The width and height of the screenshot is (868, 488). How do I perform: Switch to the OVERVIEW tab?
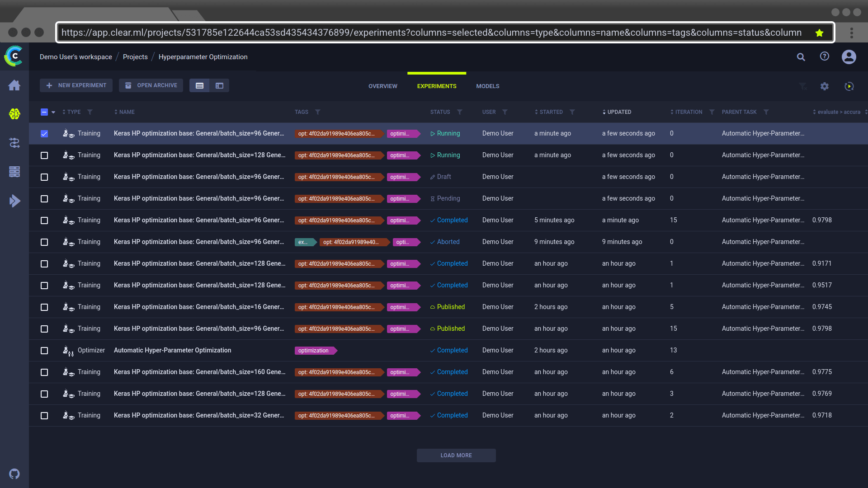(383, 86)
